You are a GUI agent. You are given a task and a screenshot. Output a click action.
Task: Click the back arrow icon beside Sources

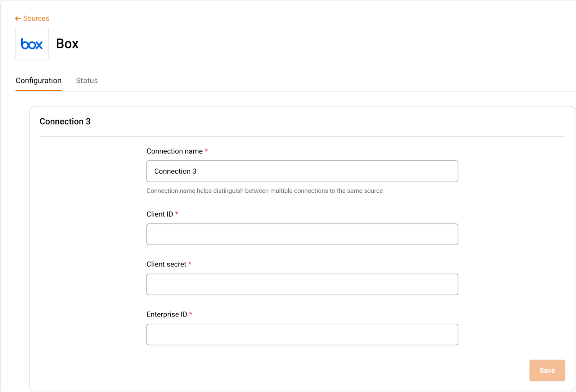point(18,19)
